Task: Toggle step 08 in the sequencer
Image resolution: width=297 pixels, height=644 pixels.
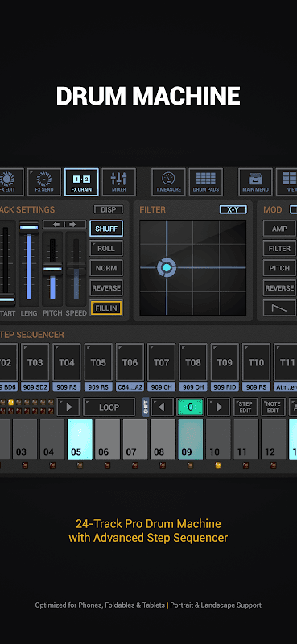Action: 163,439
